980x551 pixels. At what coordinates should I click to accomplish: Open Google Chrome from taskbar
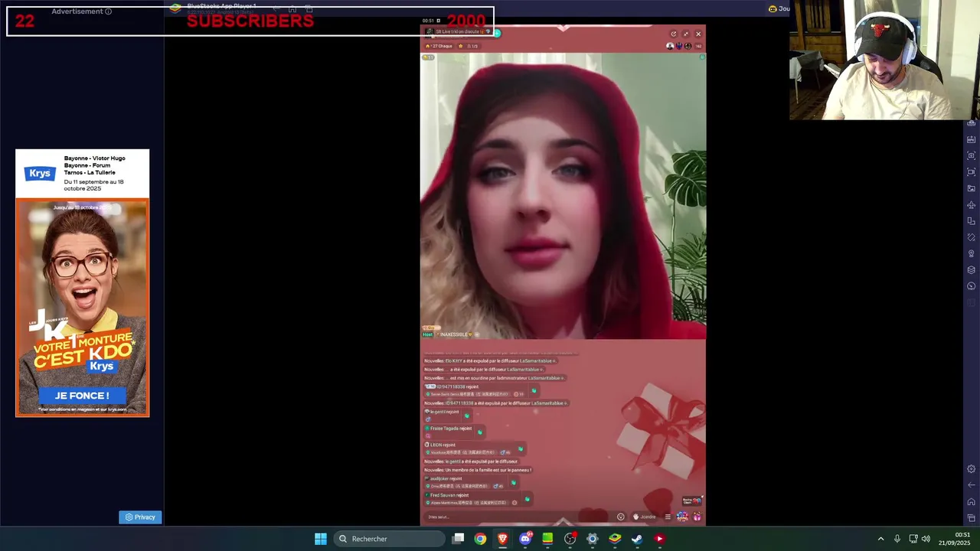pyautogui.click(x=480, y=539)
